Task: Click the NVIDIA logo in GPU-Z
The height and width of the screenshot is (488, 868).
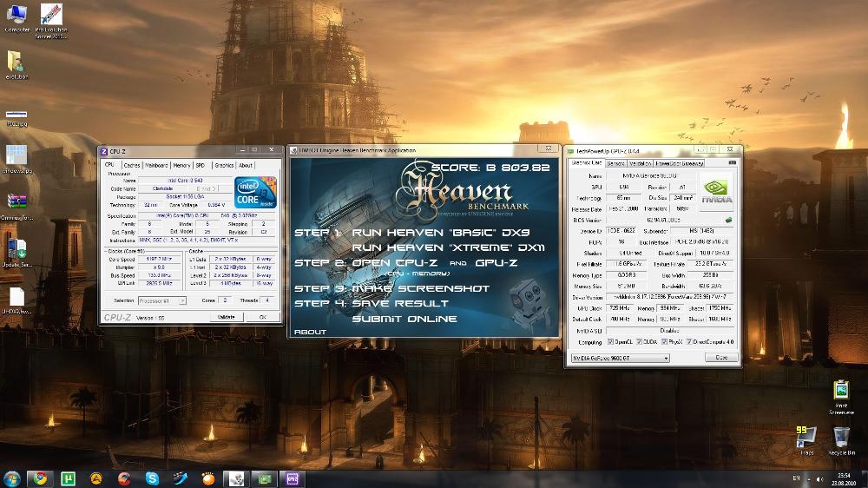Action: [717, 191]
